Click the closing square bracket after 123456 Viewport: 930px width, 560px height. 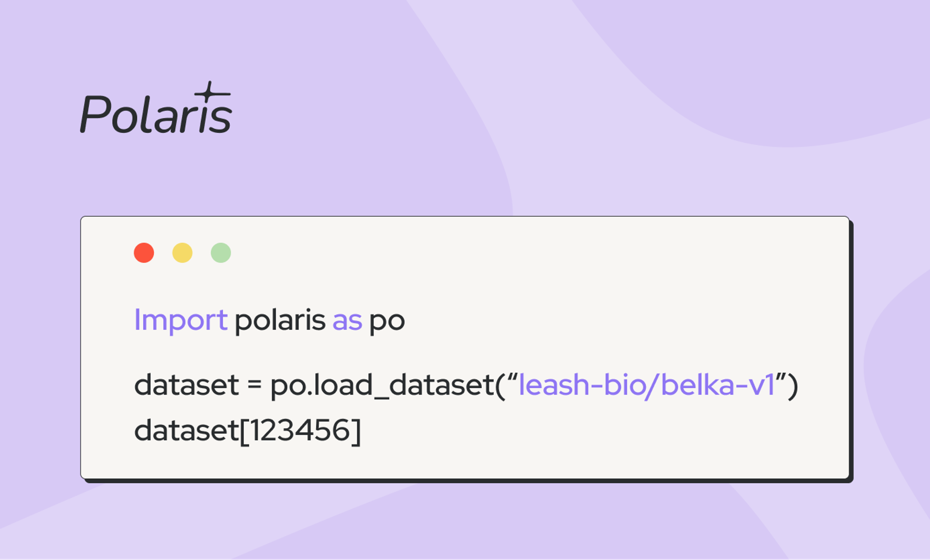(x=356, y=431)
